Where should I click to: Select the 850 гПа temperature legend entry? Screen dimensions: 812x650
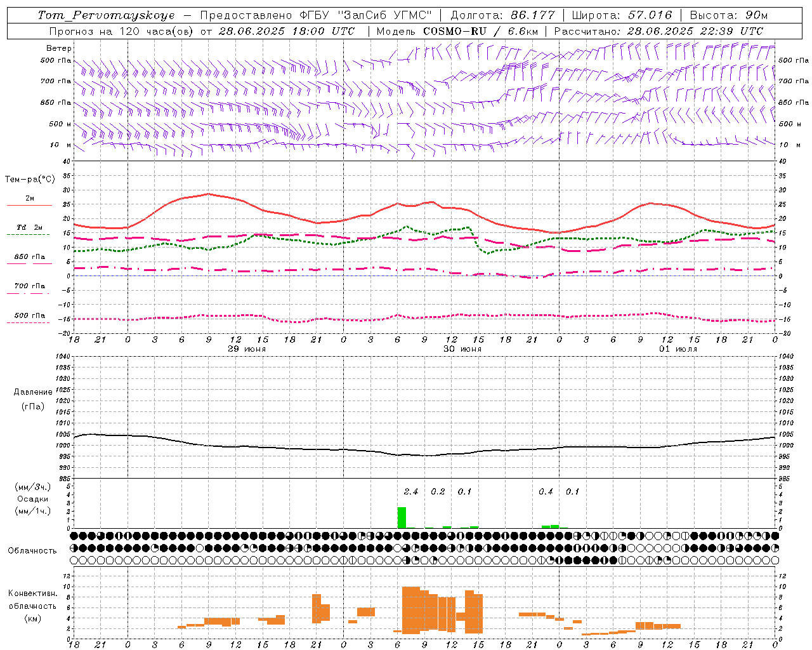click(30, 256)
